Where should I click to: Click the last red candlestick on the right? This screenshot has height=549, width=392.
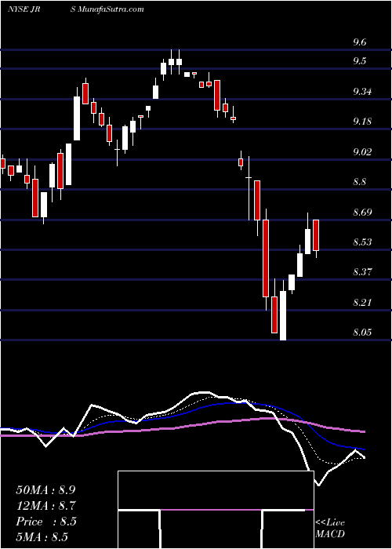pos(316,235)
